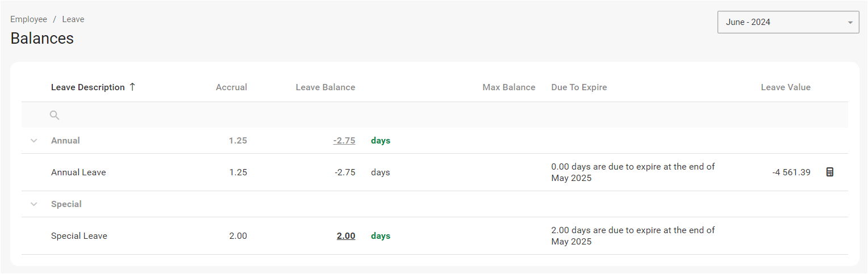Open the June - 2024 period dropdown

pos(787,22)
